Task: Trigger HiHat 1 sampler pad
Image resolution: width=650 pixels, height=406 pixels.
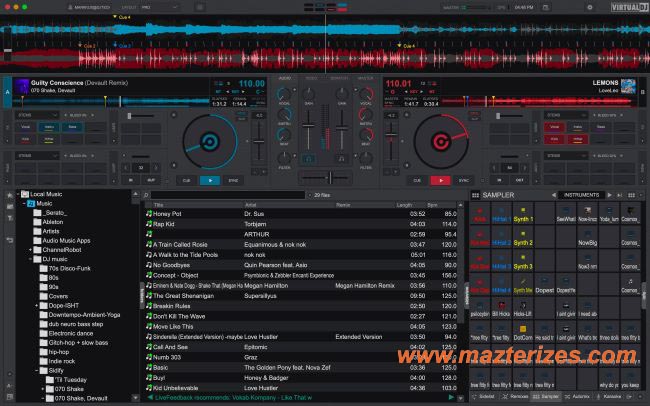Action: (x=501, y=214)
